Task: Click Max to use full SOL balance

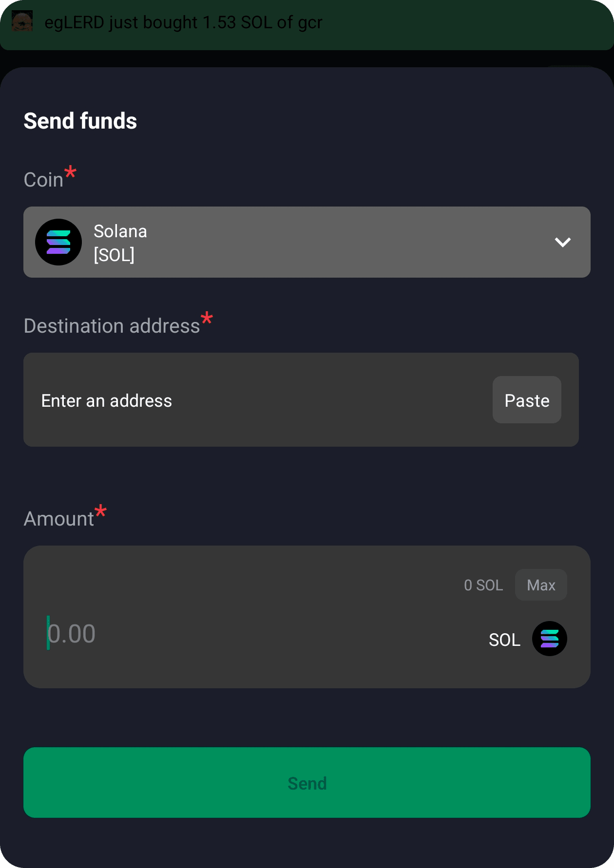Action: 541,585
